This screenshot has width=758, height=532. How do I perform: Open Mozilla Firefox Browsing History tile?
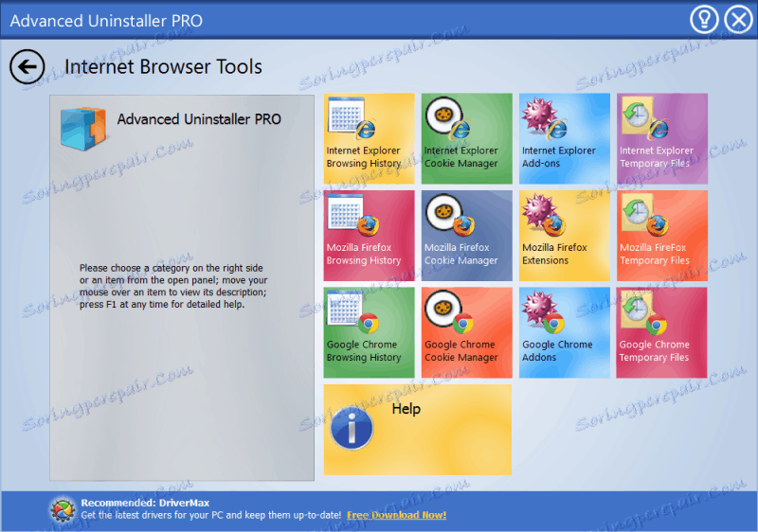tap(369, 236)
